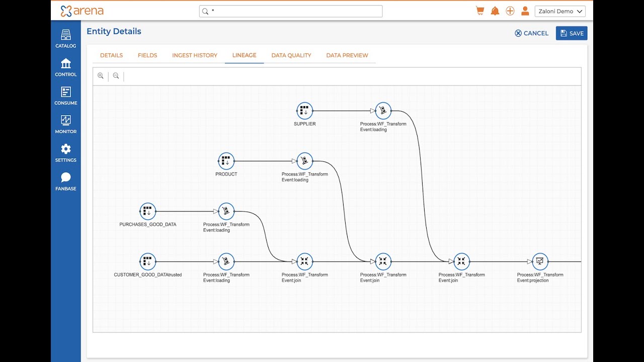Switch to the Details tab

[111, 55]
